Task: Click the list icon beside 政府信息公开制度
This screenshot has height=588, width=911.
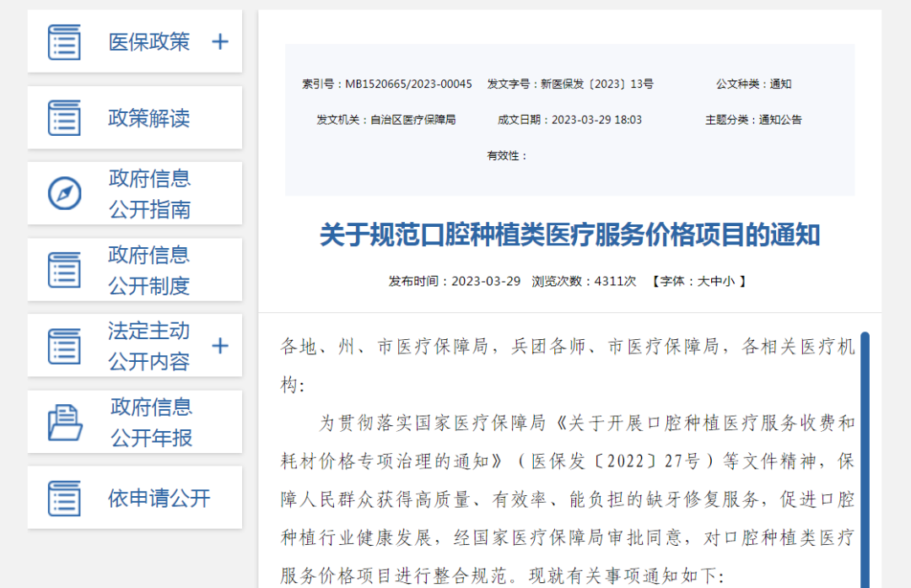Action: [x=64, y=270]
